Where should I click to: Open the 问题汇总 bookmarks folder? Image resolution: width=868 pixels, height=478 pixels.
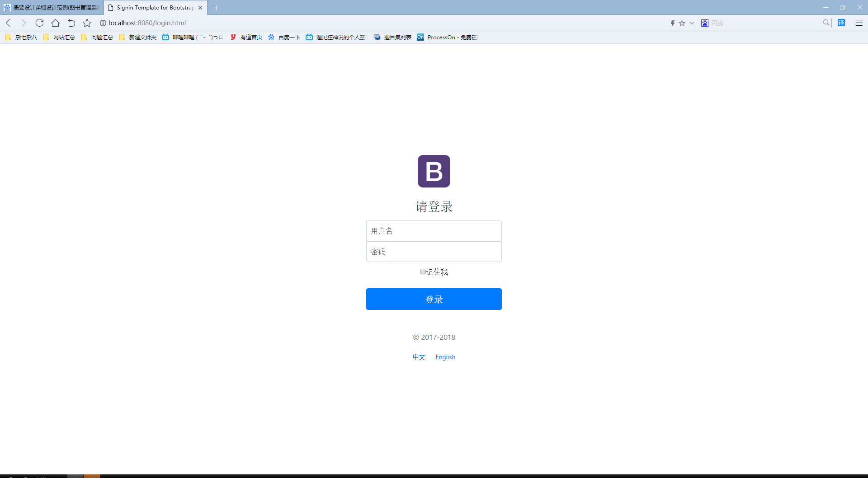[97, 37]
